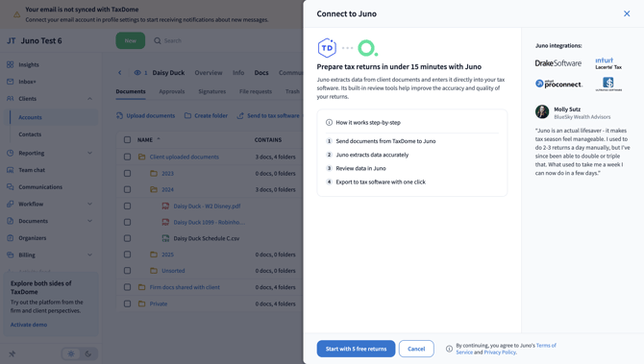Check Daisy Duck - W2 Disney.pdf checkbox

127,206
